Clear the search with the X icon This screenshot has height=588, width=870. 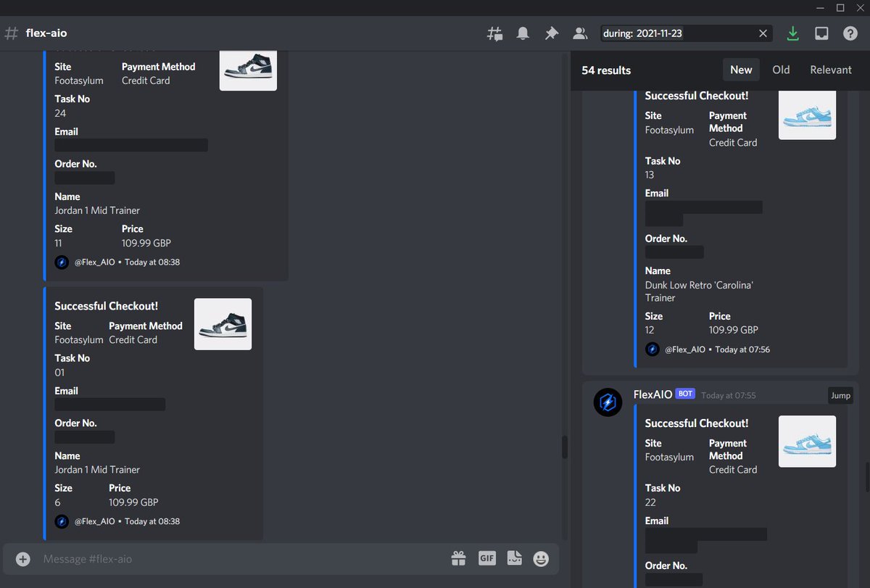point(763,33)
